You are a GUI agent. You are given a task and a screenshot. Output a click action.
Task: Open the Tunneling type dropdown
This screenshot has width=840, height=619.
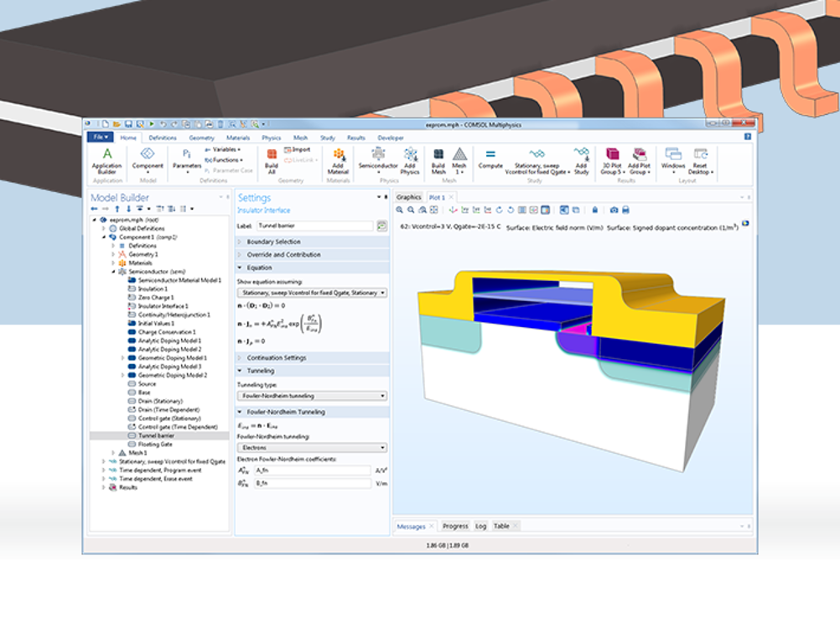(x=312, y=396)
